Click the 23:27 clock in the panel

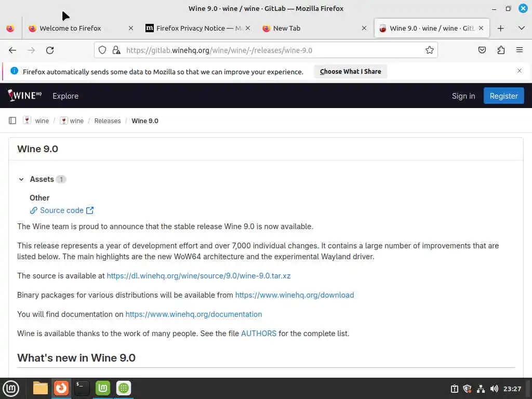(x=512, y=389)
